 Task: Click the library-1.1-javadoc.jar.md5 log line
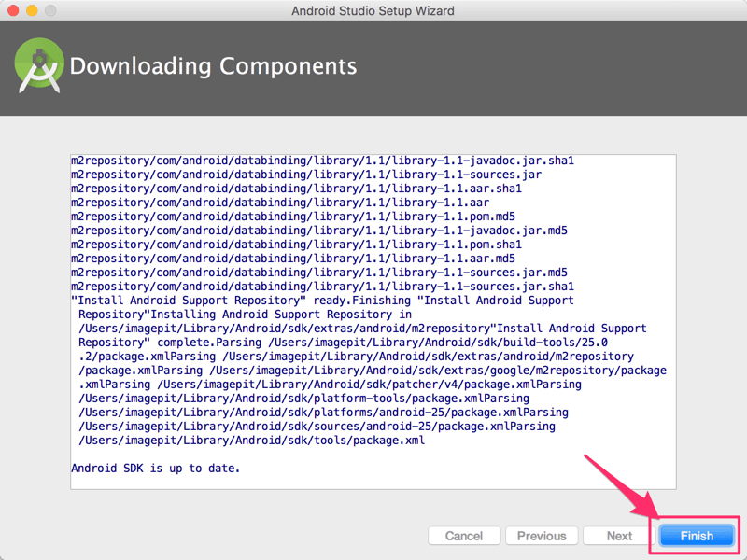tap(319, 231)
